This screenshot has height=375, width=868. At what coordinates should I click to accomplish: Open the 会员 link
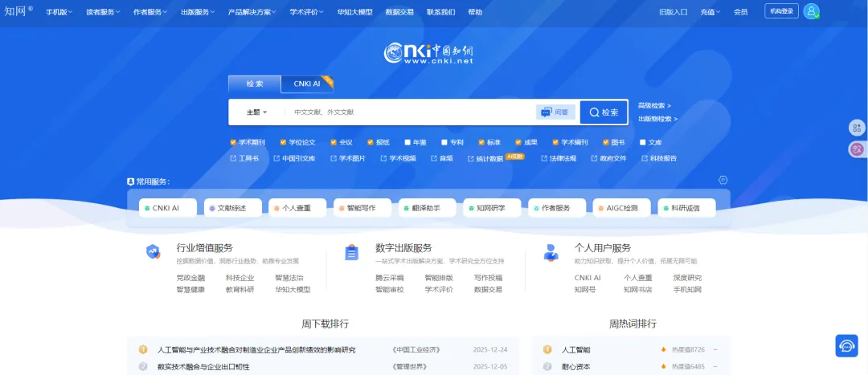741,11
